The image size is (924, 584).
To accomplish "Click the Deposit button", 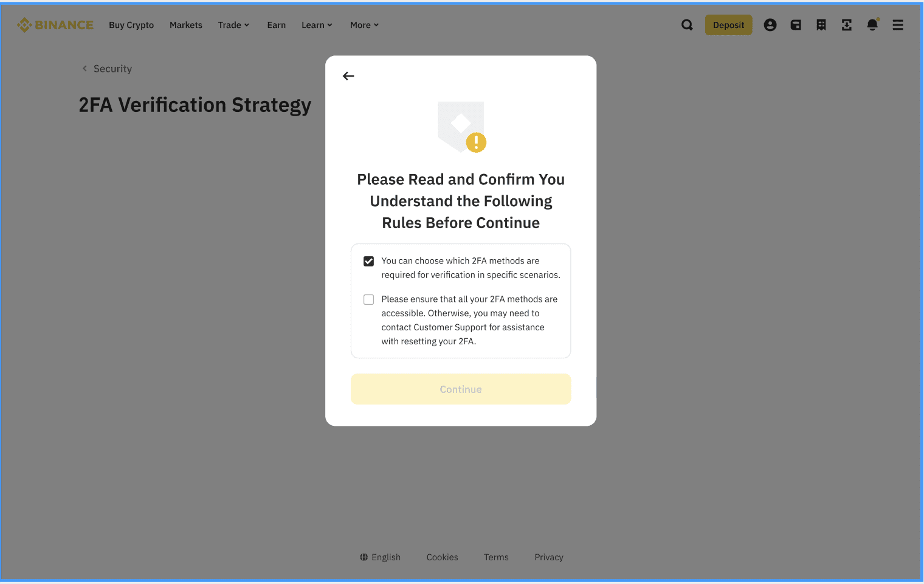I will (x=729, y=25).
